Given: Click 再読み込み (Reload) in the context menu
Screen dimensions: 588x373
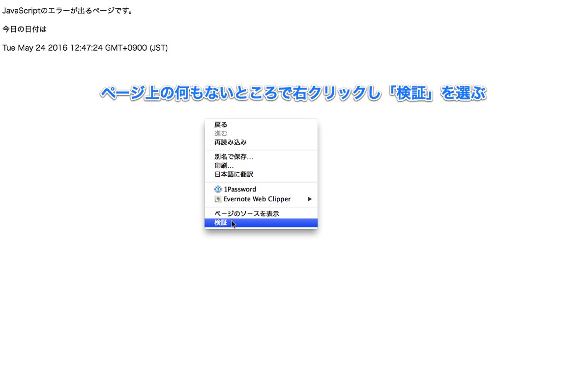Looking at the screenshot, I should click(x=261, y=142).
